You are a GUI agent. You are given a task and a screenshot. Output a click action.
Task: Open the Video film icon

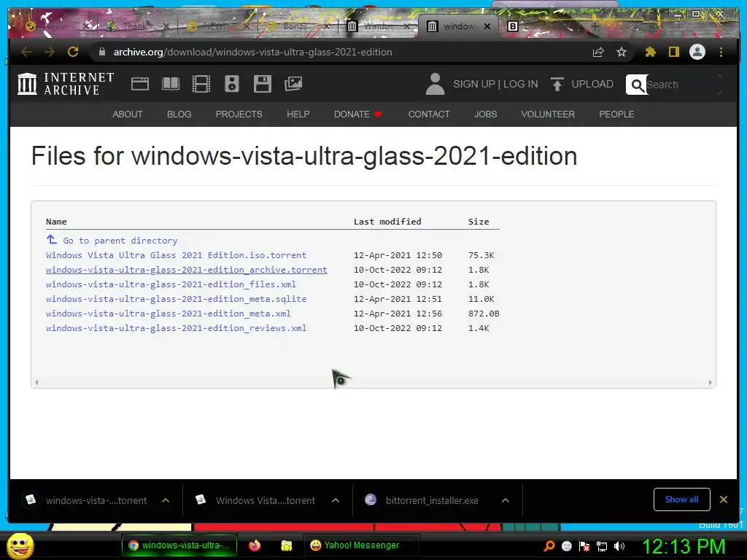201,84
